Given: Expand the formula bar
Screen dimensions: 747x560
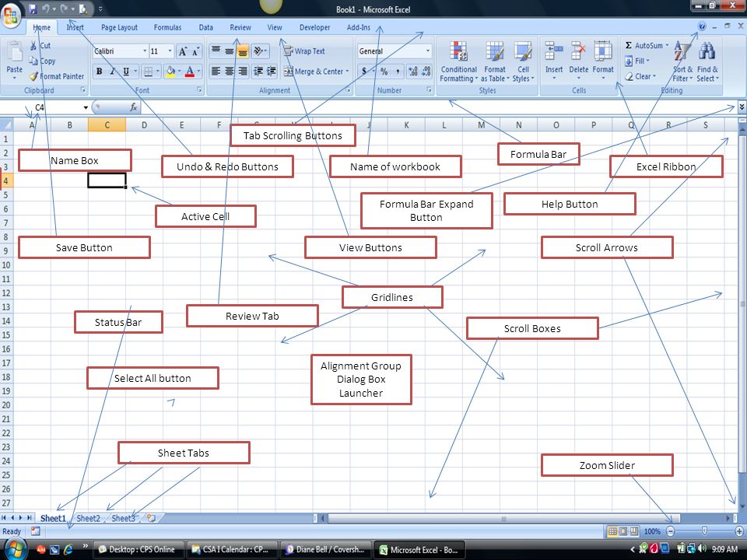Looking at the screenshot, I should coord(742,107).
